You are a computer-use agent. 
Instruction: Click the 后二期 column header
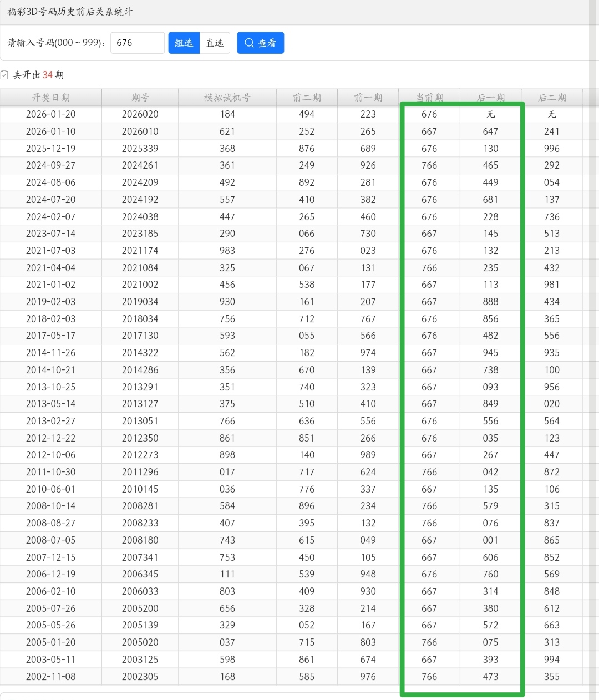(x=552, y=97)
